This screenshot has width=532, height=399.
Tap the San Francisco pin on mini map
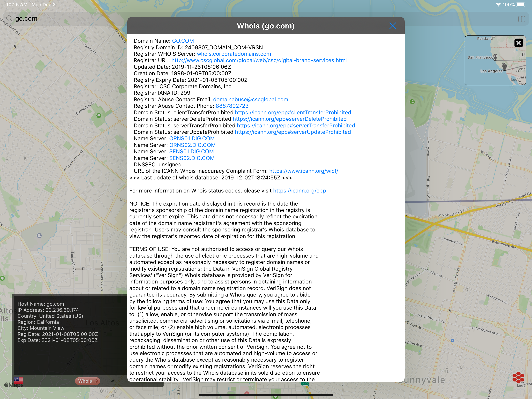coord(495,57)
